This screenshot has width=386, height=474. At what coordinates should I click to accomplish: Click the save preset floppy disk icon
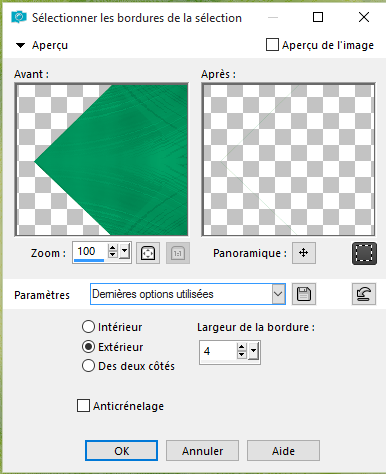click(x=304, y=294)
